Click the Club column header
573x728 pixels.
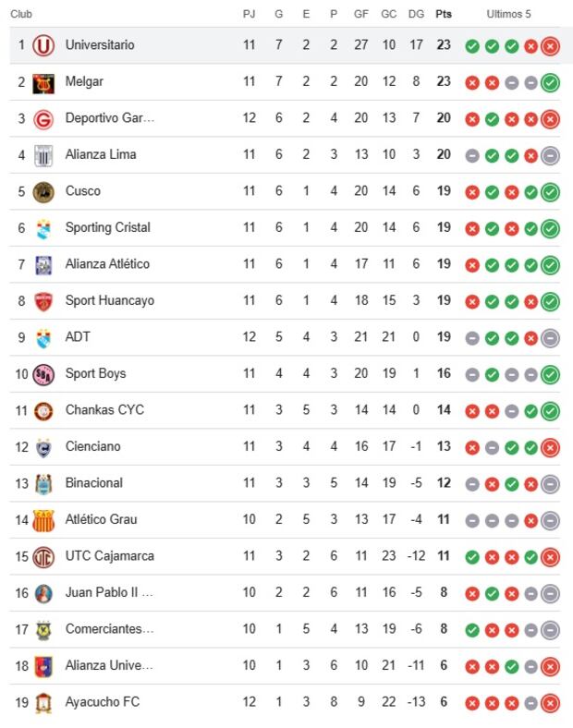pyautogui.click(x=21, y=15)
